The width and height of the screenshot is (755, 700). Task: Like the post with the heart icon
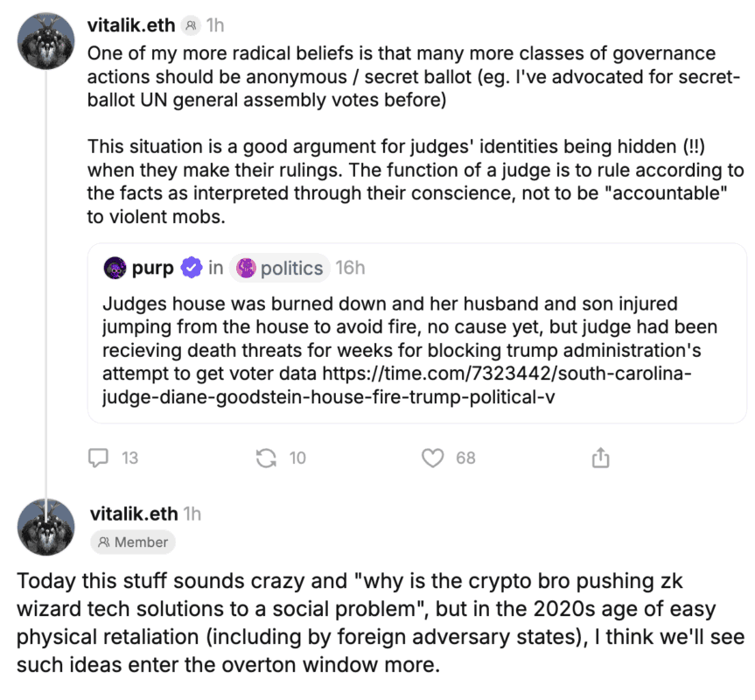click(x=432, y=457)
